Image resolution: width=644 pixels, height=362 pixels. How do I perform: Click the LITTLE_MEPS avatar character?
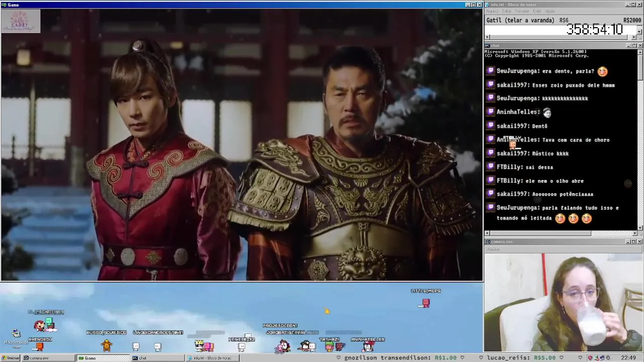[426, 303]
